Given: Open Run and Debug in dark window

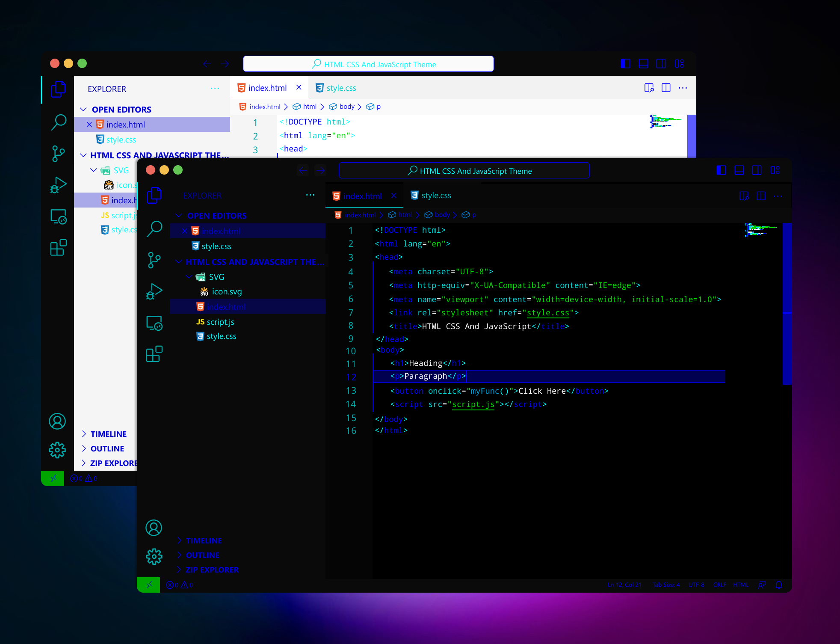Looking at the screenshot, I should [x=154, y=291].
